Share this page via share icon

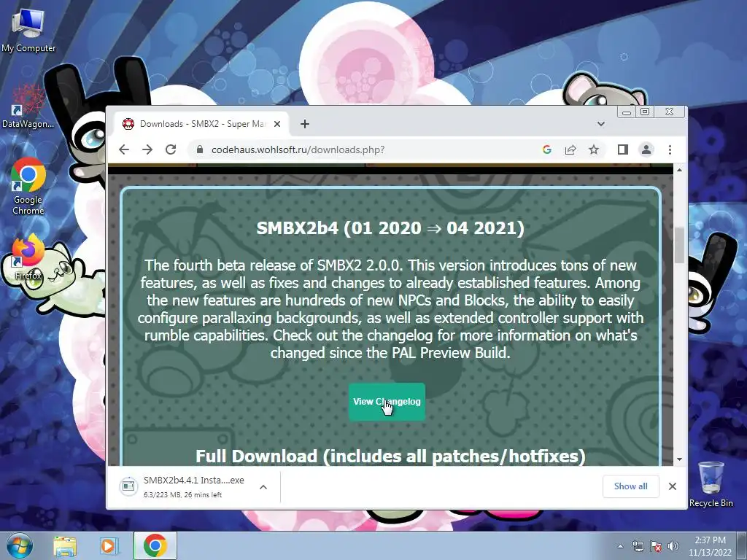pos(570,149)
